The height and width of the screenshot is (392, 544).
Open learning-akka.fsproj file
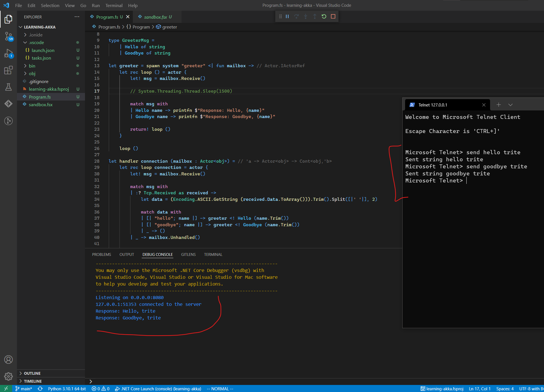[51, 89]
